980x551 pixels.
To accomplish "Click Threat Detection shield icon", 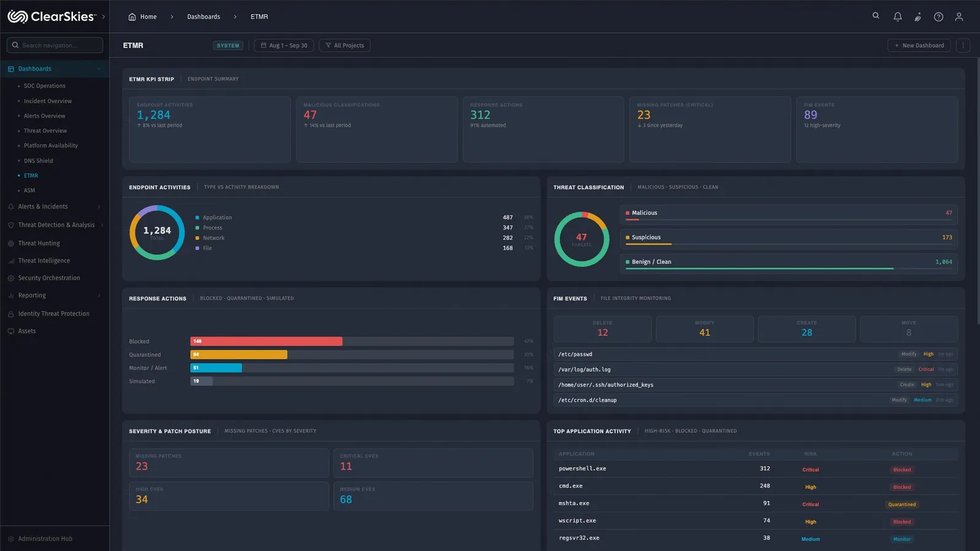I will pos(11,225).
